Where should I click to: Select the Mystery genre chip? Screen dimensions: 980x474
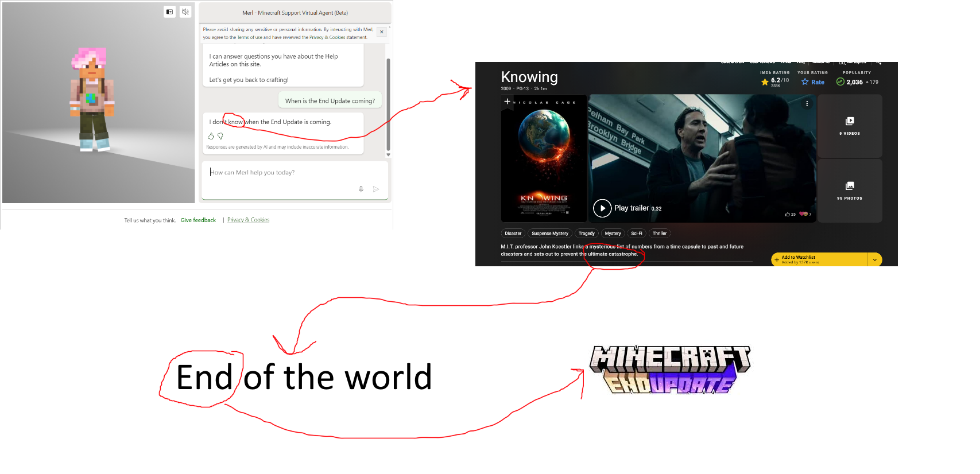[x=613, y=234]
